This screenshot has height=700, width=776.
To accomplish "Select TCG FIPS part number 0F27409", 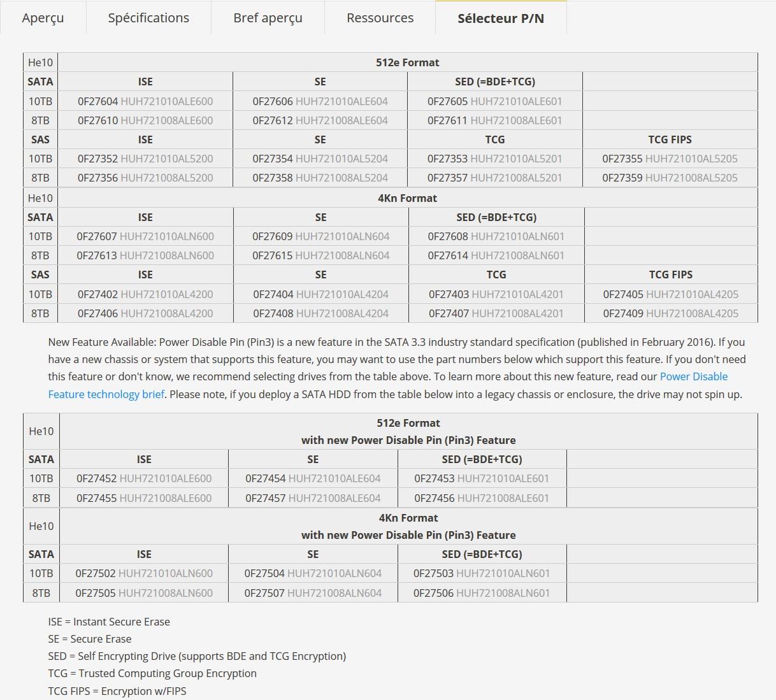I will pyautogui.click(x=671, y=313).
